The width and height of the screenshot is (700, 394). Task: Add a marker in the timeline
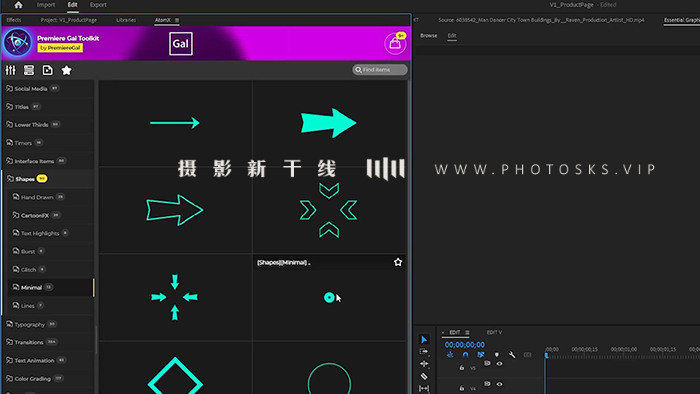pos(496,355)
